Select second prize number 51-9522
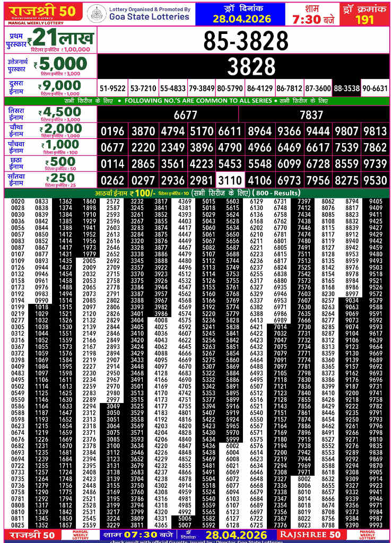 click(x=112, y=89)
